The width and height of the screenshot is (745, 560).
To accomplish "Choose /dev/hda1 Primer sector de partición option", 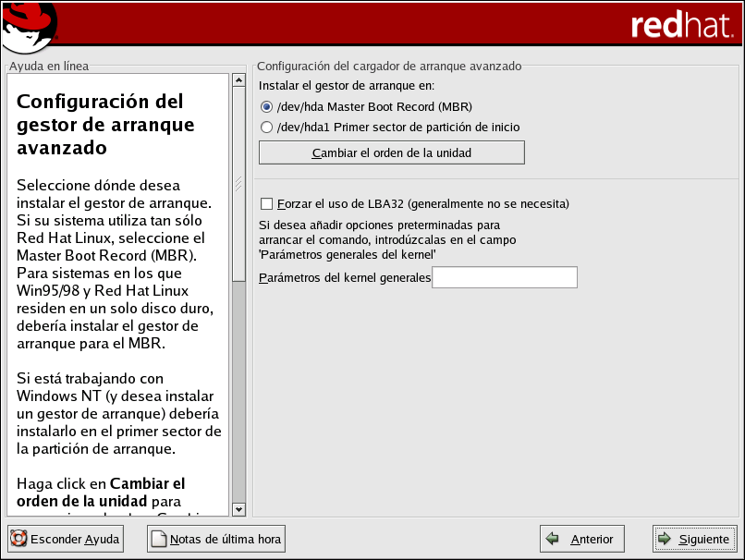I will pos(267,127).
